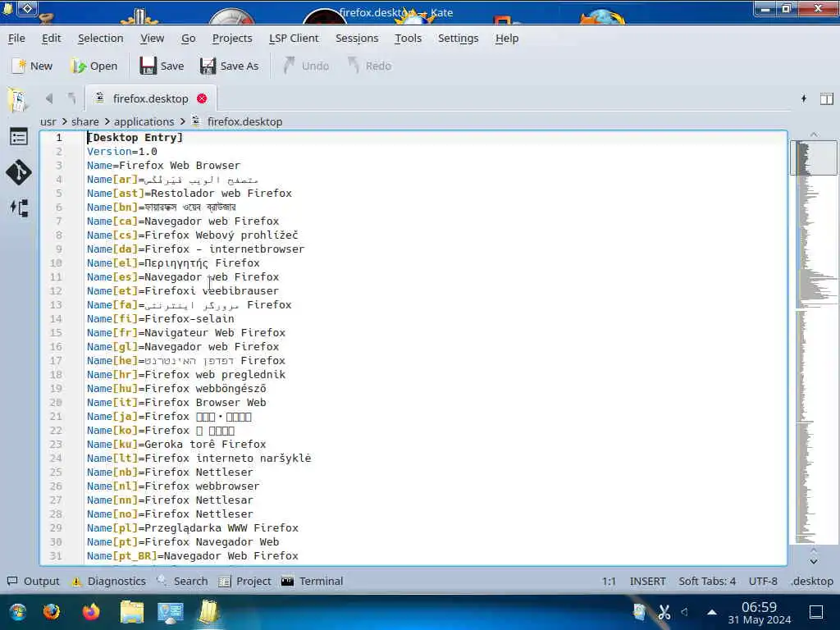Show the Diagnostics panel

(x=109, y=582)
